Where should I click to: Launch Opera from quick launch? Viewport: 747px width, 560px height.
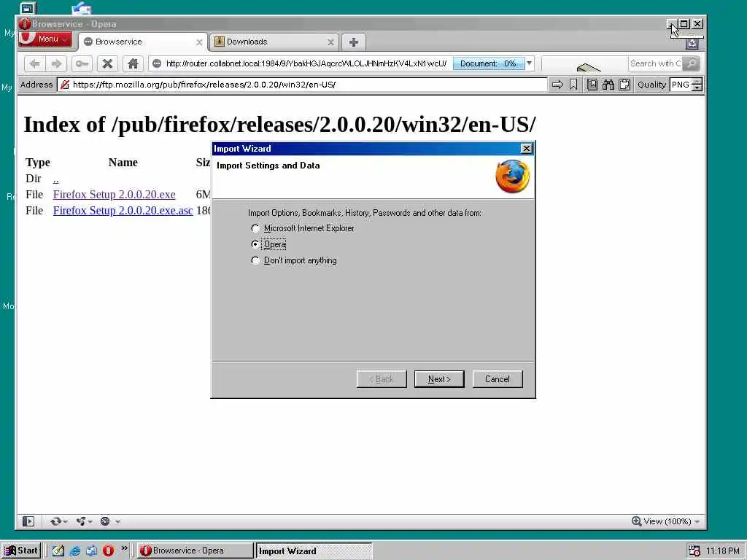click(x=108, y=551)
